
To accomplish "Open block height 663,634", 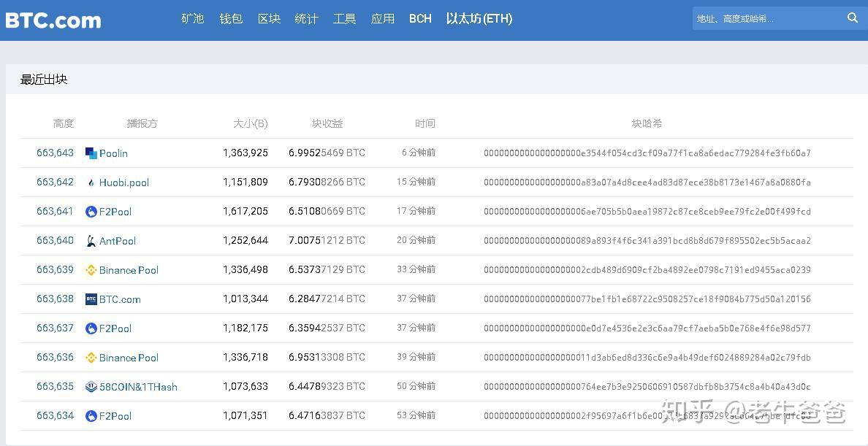I will 55,415.
